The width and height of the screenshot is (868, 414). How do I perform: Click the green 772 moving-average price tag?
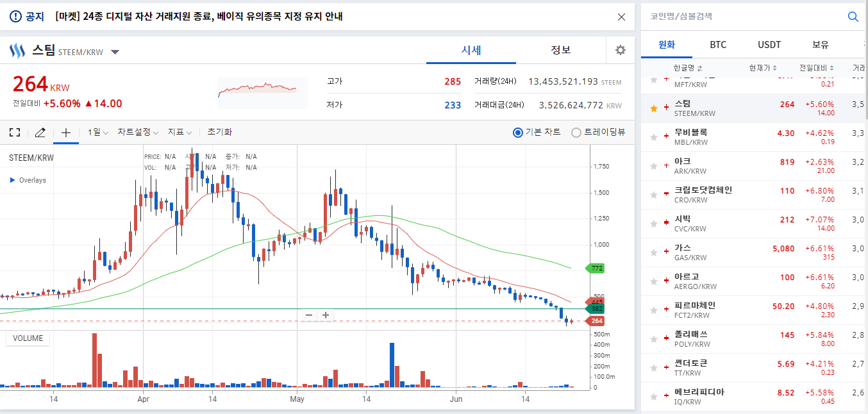tap(595, 269)
